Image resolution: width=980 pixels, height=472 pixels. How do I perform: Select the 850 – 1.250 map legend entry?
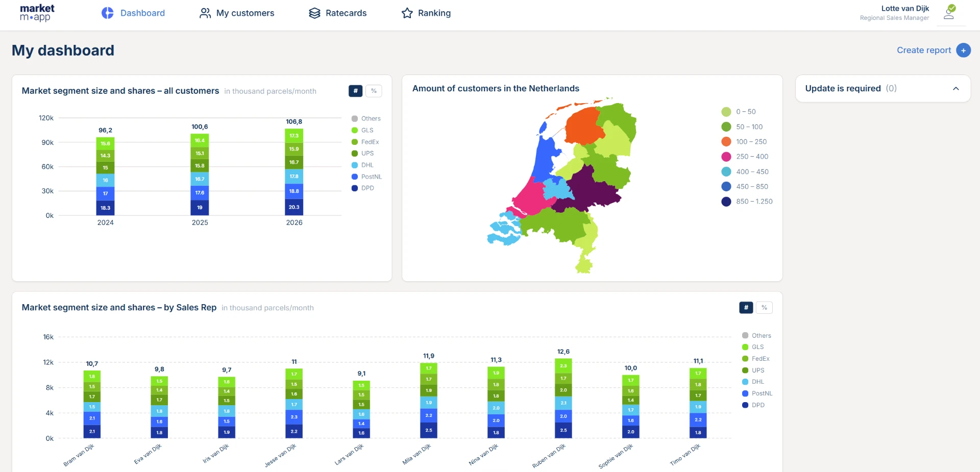[x=747, y=201]
